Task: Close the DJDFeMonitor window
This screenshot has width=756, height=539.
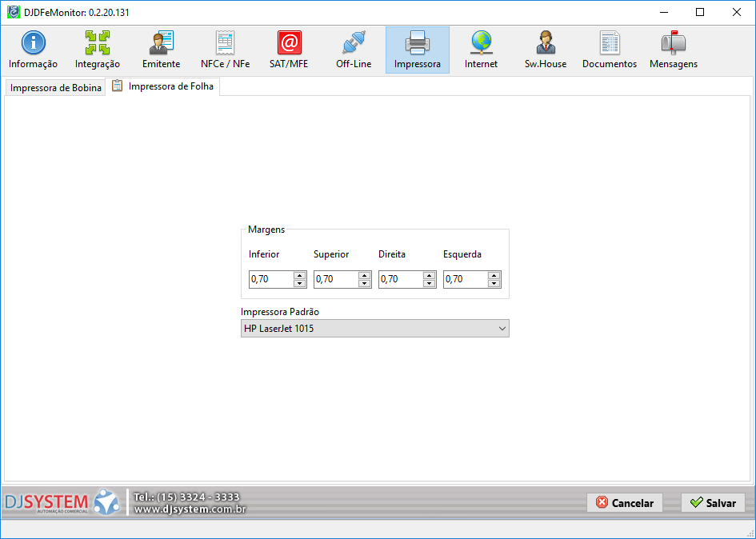Action: [737, 12]
